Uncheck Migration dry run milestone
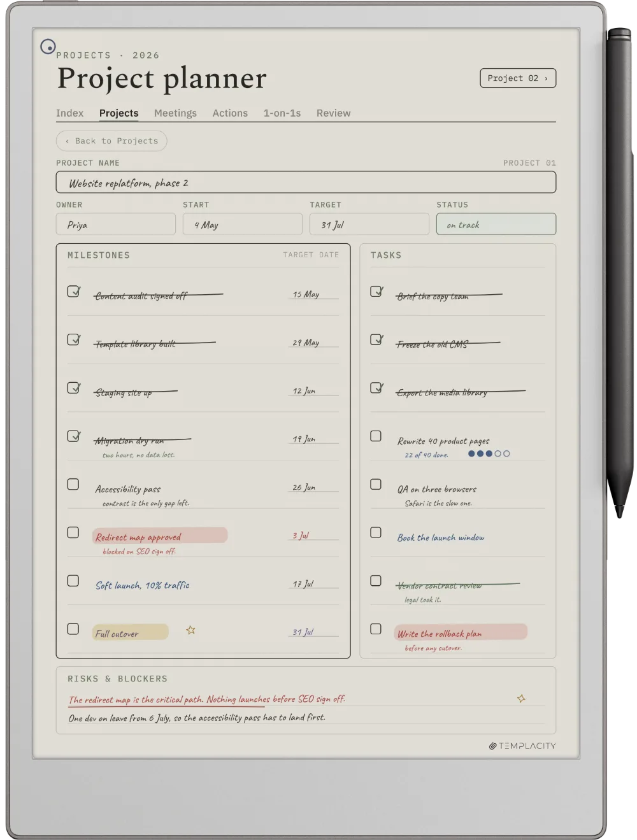 pyautogui.click(x=74, y=436)
